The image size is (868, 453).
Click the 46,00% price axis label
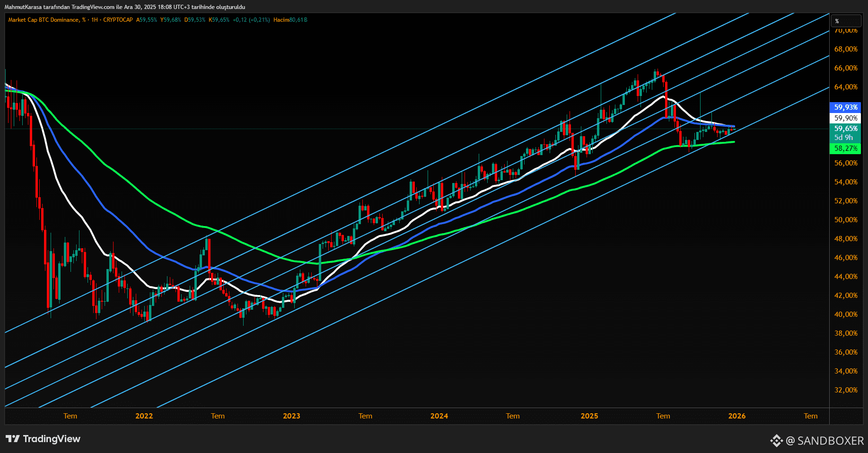click(846, 258)
